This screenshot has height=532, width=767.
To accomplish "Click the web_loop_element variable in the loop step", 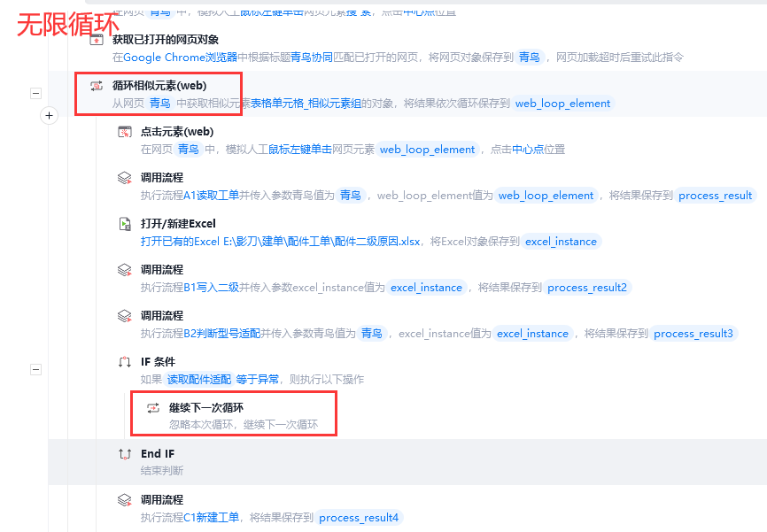I will (x=562, y=104).
